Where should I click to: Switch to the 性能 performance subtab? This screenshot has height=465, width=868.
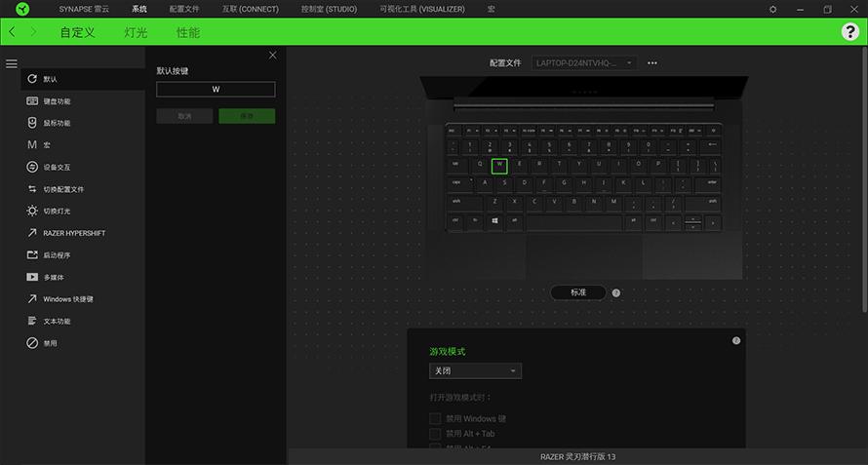point(188,32)
